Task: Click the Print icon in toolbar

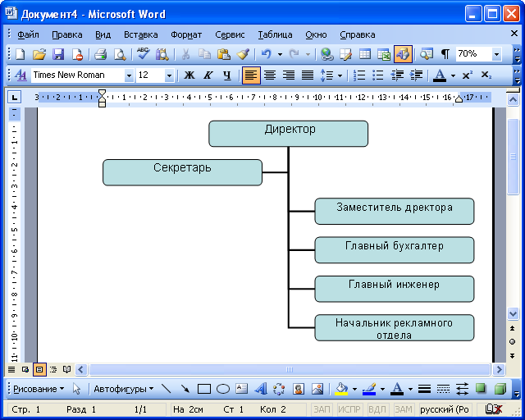Action: (x=100, y=54)
